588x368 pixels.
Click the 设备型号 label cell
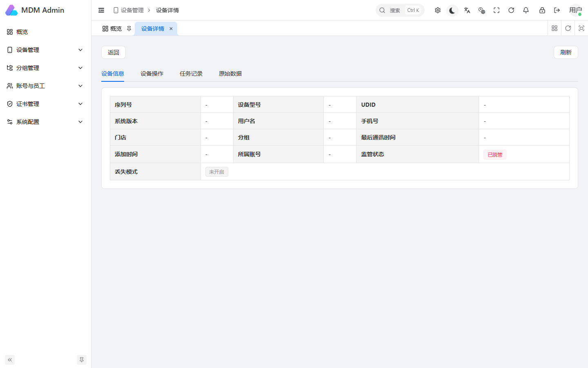point(278,105)
